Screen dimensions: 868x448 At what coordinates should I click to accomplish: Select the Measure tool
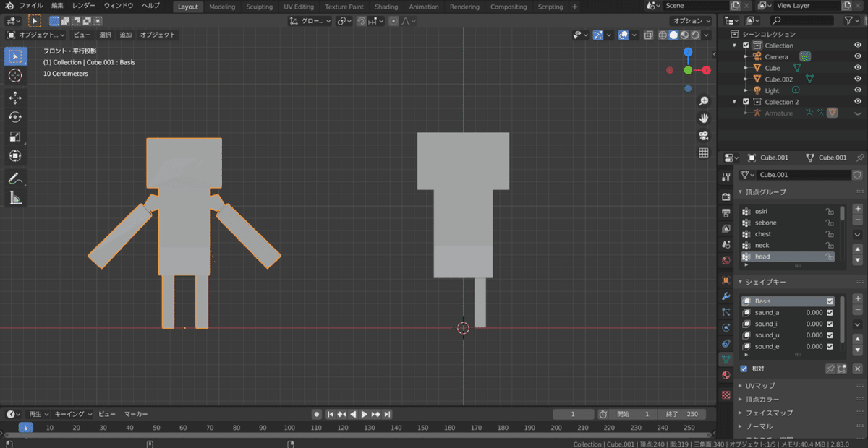tap(15, 198)
